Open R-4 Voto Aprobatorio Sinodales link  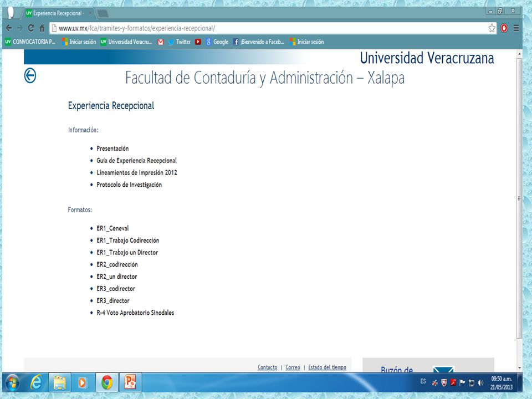click(135, 313)
